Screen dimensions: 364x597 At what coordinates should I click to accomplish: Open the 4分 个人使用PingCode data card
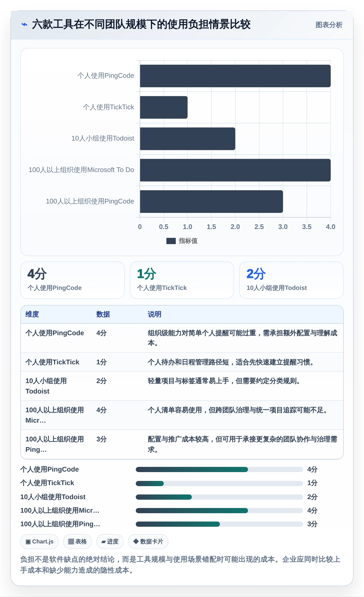[73, 280]
